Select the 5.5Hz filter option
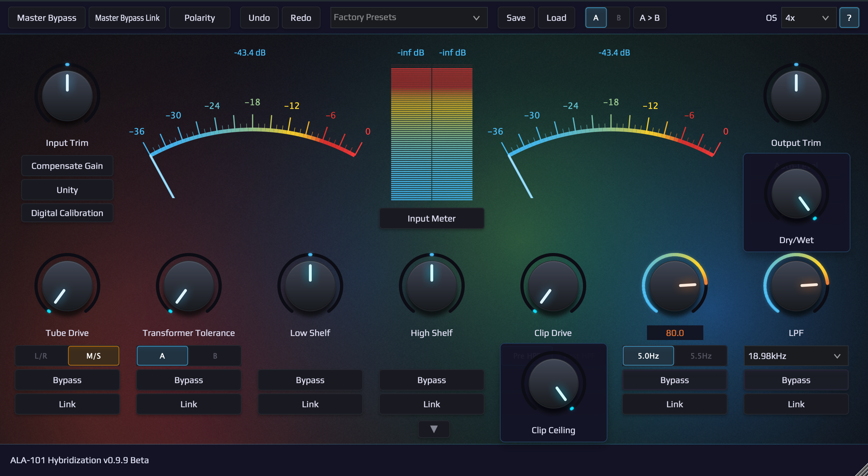This screenshot has width=868, height=476. [x=700, y=356]
